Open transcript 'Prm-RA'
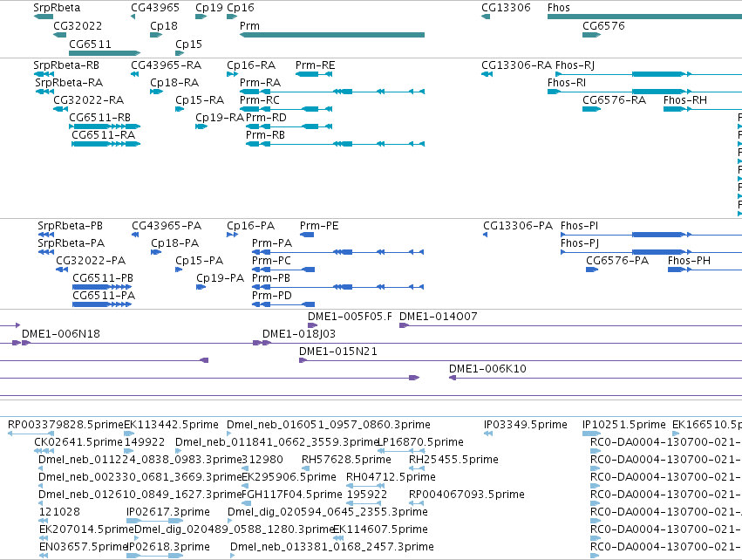 (261, 82)
